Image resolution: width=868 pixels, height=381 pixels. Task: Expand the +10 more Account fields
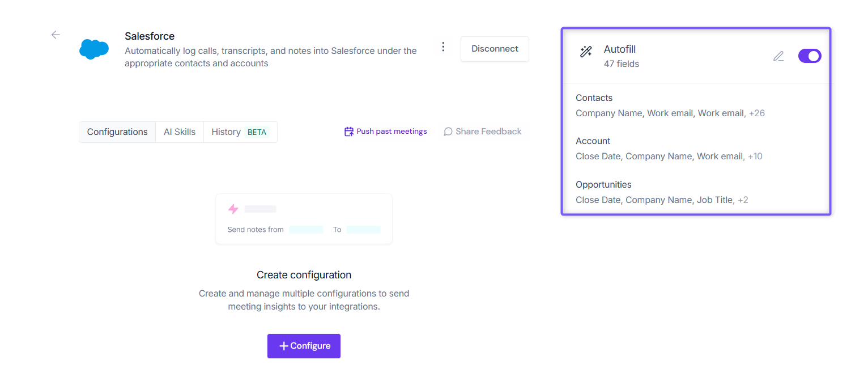coord(755,156)
